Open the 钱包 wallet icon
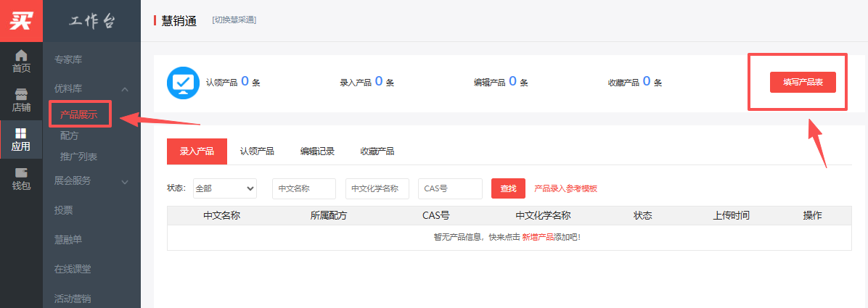Screen dimensions: 868x308 tap(21, 174)
